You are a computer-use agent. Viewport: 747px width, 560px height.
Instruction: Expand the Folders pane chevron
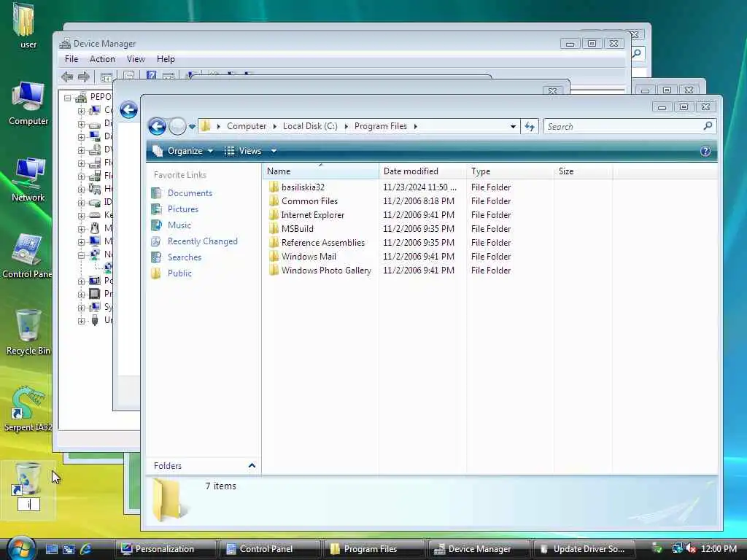coord(252,466)
